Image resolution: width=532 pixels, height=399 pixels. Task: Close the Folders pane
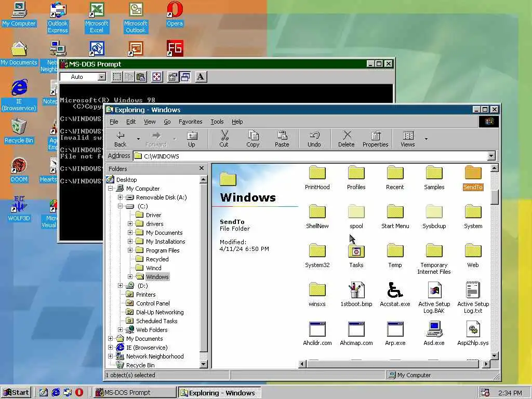point(202,168)
